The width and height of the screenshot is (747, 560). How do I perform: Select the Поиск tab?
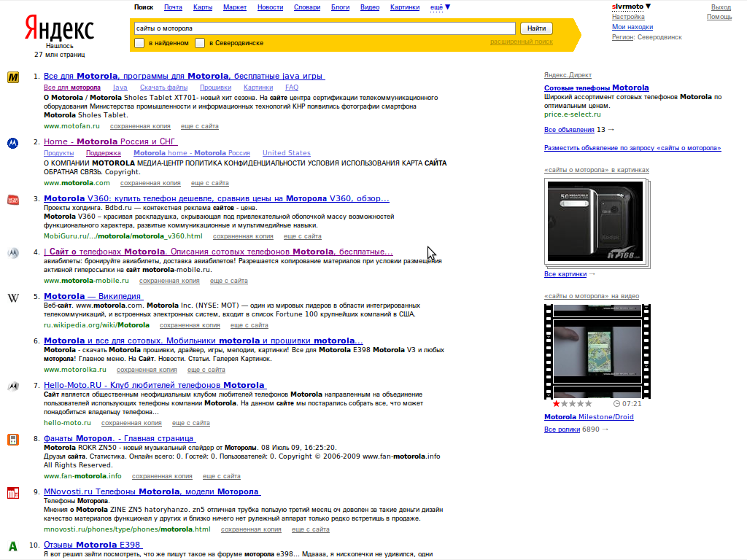(x=144, y=7)
